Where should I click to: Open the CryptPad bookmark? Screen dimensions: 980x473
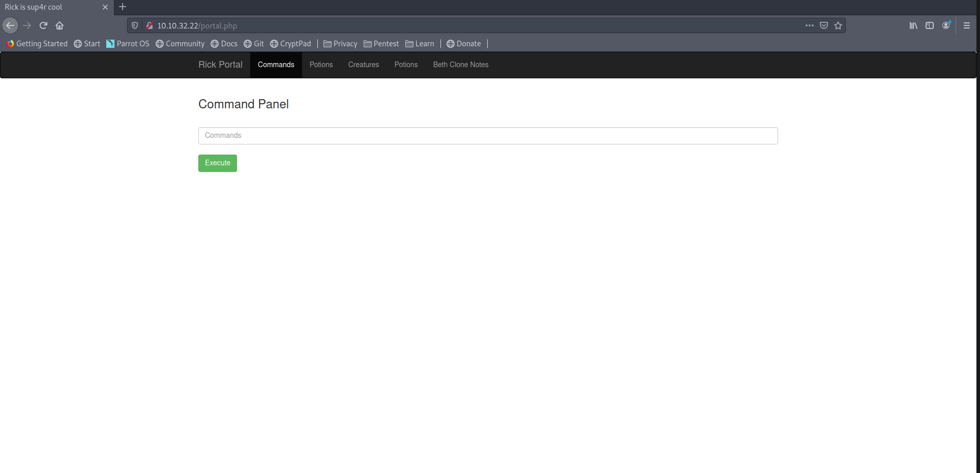tap(290, 44)
